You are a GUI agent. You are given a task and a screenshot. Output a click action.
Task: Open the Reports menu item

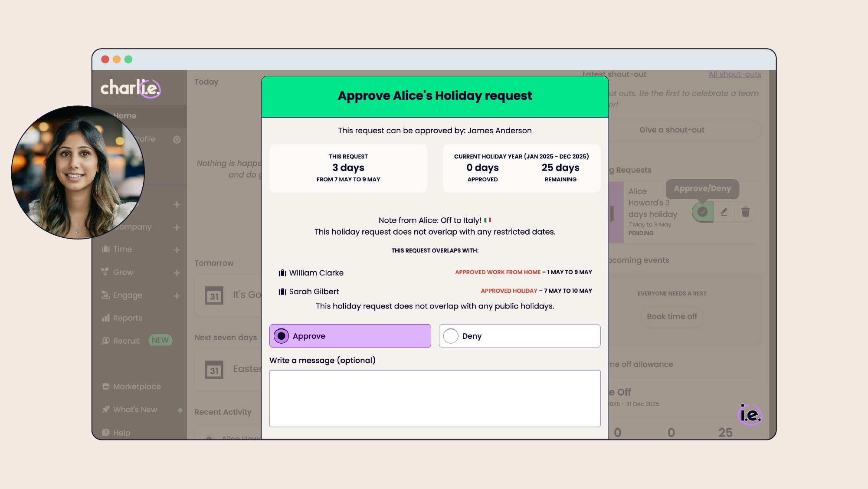click(x=127, y=318)
